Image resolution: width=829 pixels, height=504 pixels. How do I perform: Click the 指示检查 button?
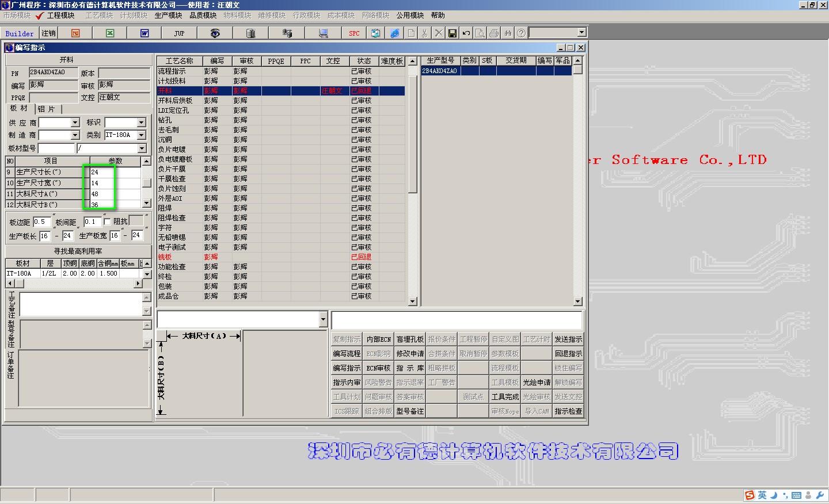tap(568, 411)
